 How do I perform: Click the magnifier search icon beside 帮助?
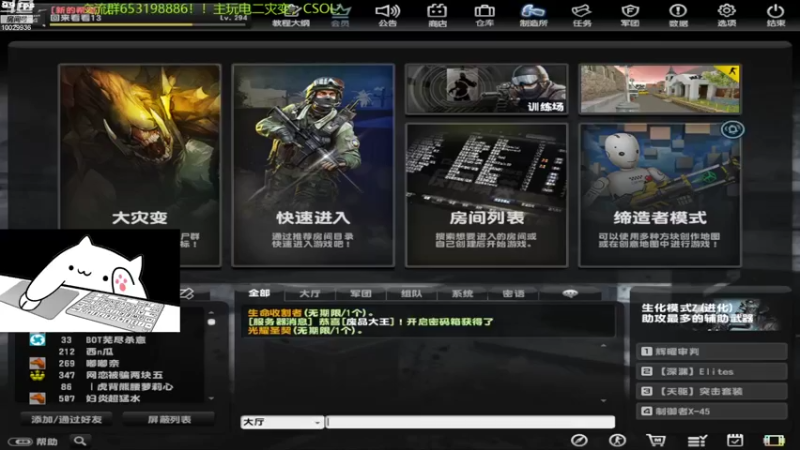click(80, 441)
